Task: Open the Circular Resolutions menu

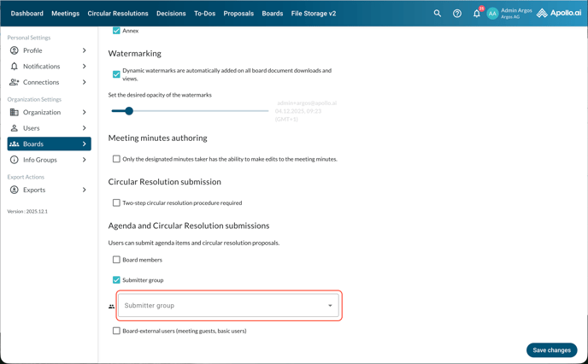Action: 118,14
